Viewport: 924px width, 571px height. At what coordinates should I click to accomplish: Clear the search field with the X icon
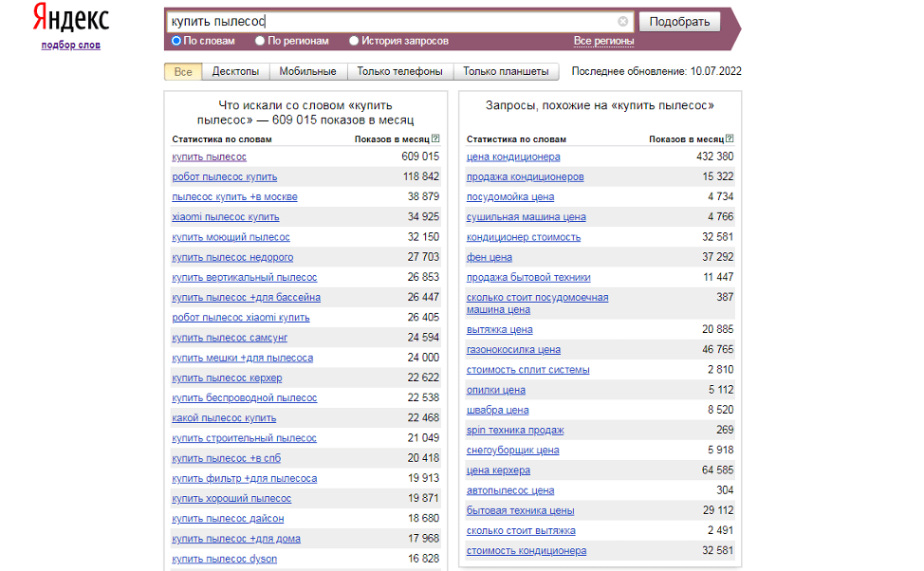coord(623,21)
